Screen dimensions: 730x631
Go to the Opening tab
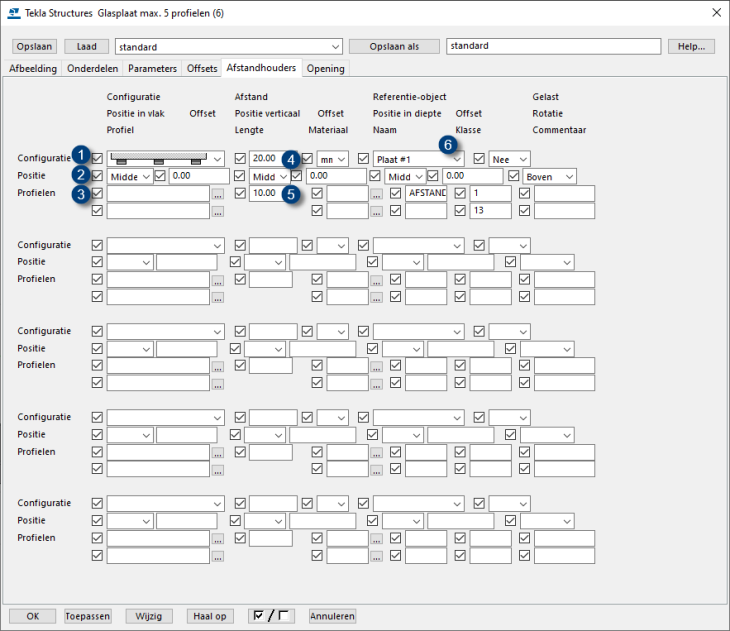(x=325, y=69)
